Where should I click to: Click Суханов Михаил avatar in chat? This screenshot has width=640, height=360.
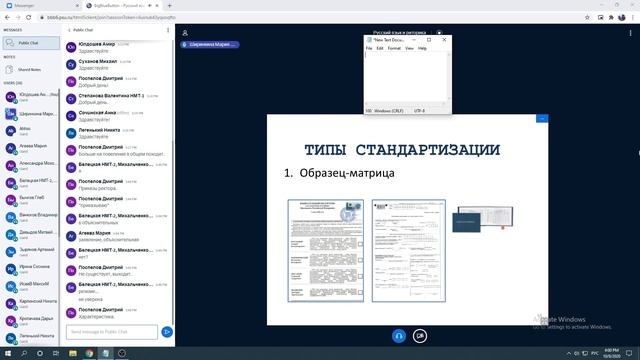tap(71, 64)
